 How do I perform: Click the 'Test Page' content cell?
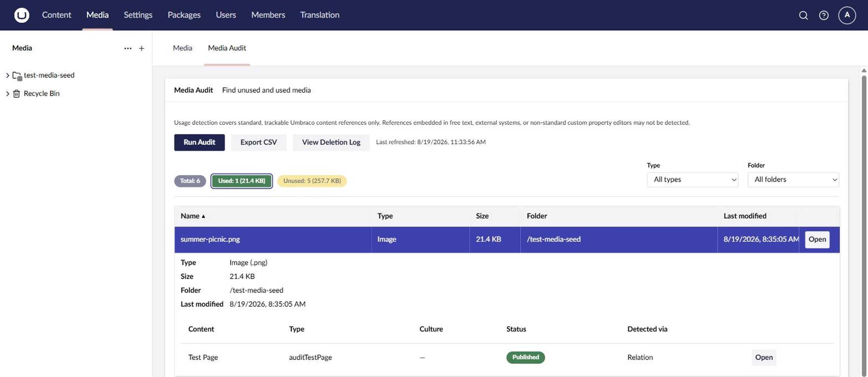[x=203, y=357]
